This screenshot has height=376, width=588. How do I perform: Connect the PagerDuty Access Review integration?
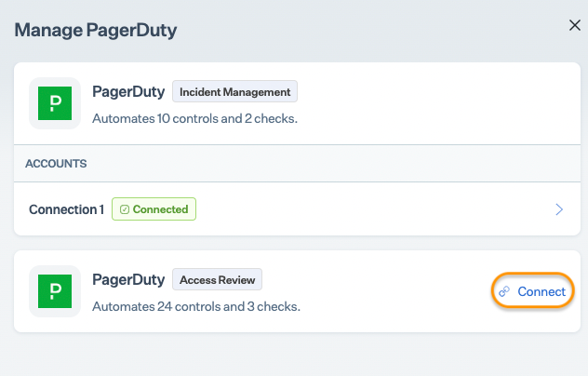(x=532, y=291)
